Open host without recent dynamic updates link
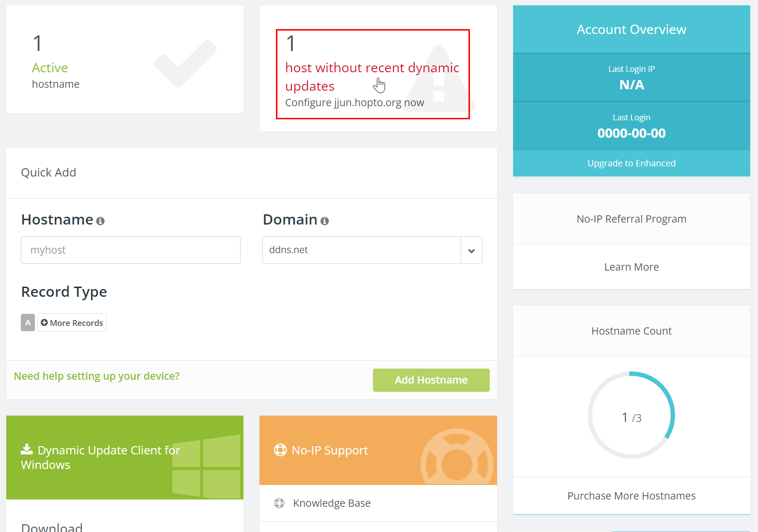Viewport: 758px width, 532px height. pos(372,77)
